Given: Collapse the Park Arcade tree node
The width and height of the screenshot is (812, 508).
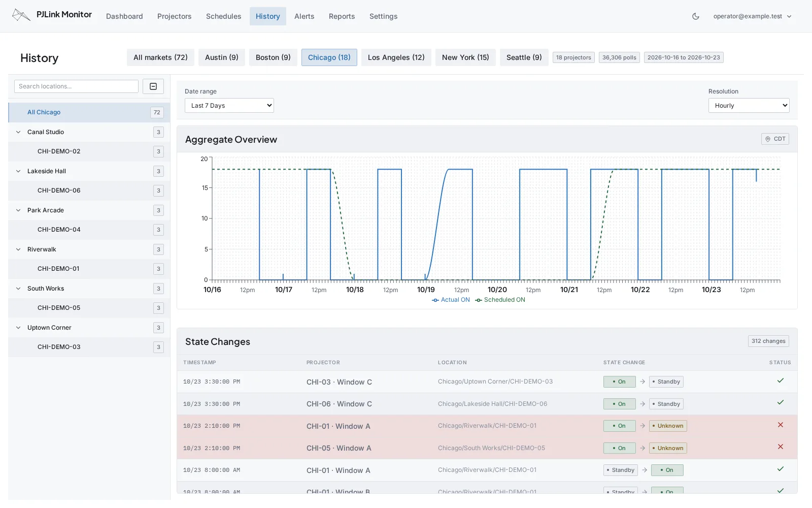Looking at the screenshot, I should pyautogui.click(x=18, y=210).
